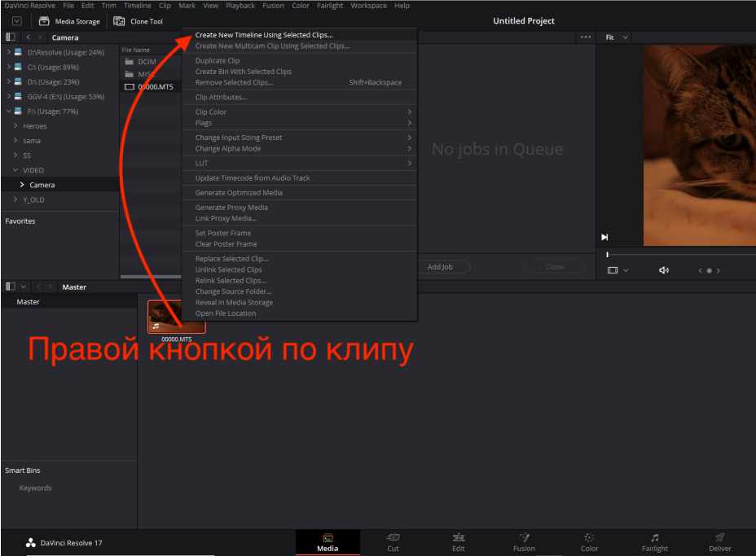The image size is (756, 556).
Task: Switch to Color page
Action: 589,542
